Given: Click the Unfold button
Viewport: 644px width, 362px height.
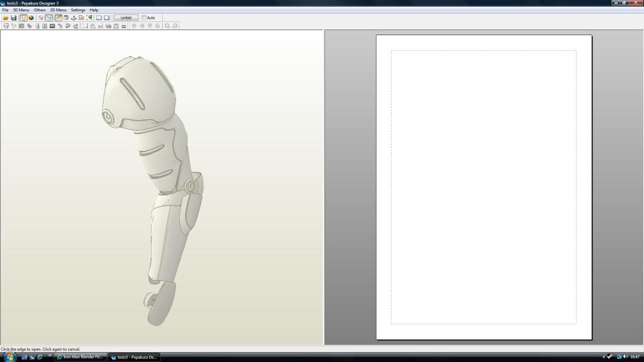Looking at the screenshot, I should pyautogui.click(x=126, y=18).
